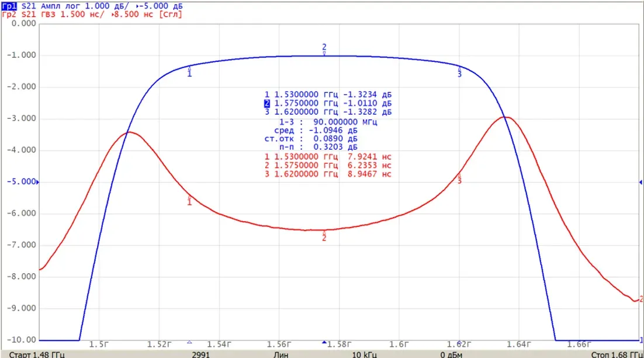Click the 1.66г label on the frequency axis
Screen dimensions: 644x358
(579, 345)
